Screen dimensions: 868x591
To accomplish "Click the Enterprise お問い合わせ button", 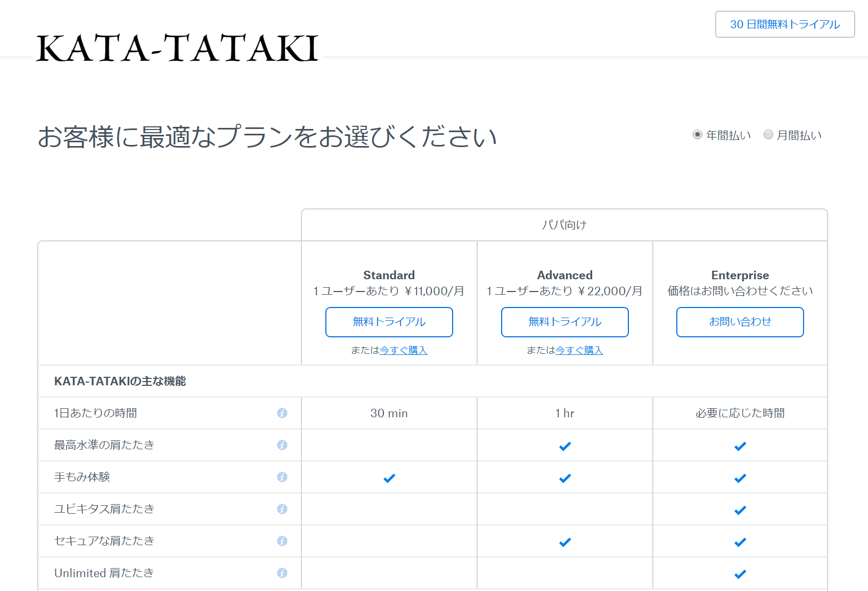I will point(740,322).
